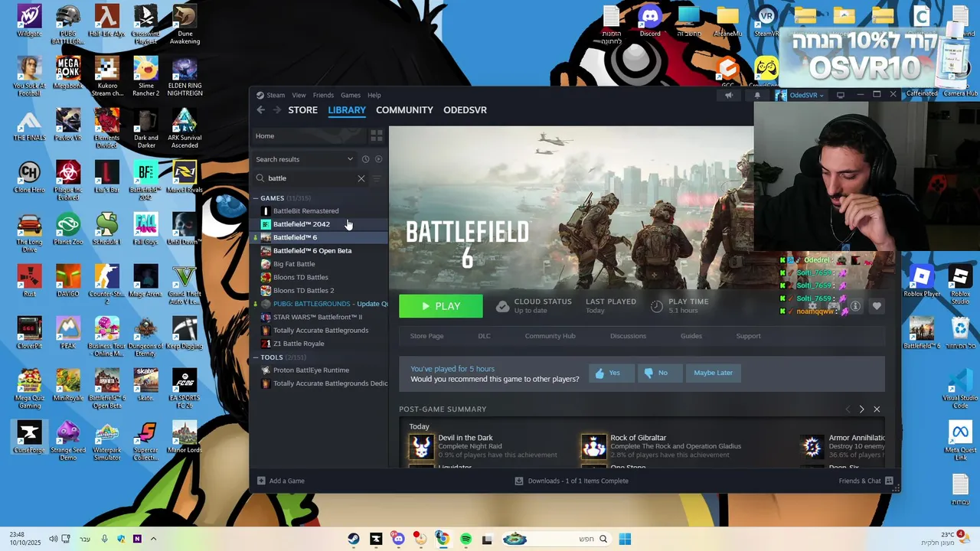Screen dimensions: 980x551
Task: Click Discord icon in the taskbar
Action: click(398, 539)
